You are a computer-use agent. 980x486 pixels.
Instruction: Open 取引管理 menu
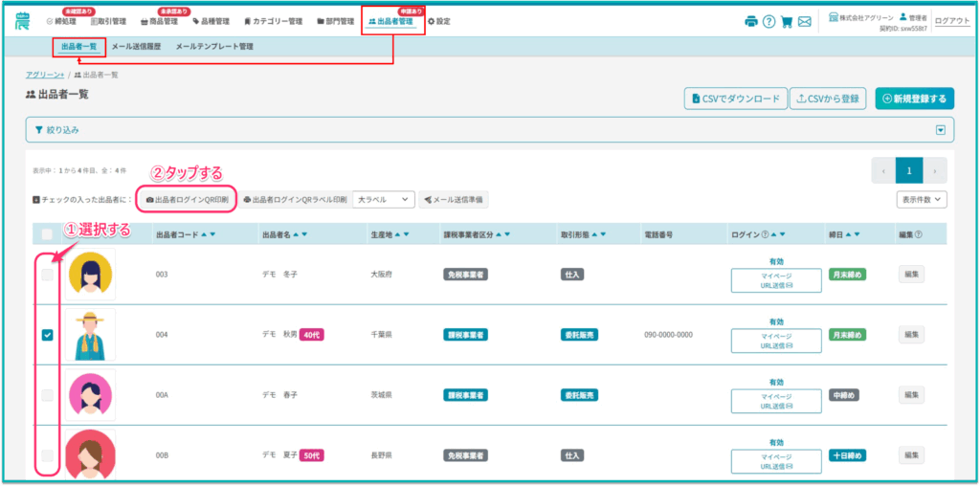click(x=108, y=21)
